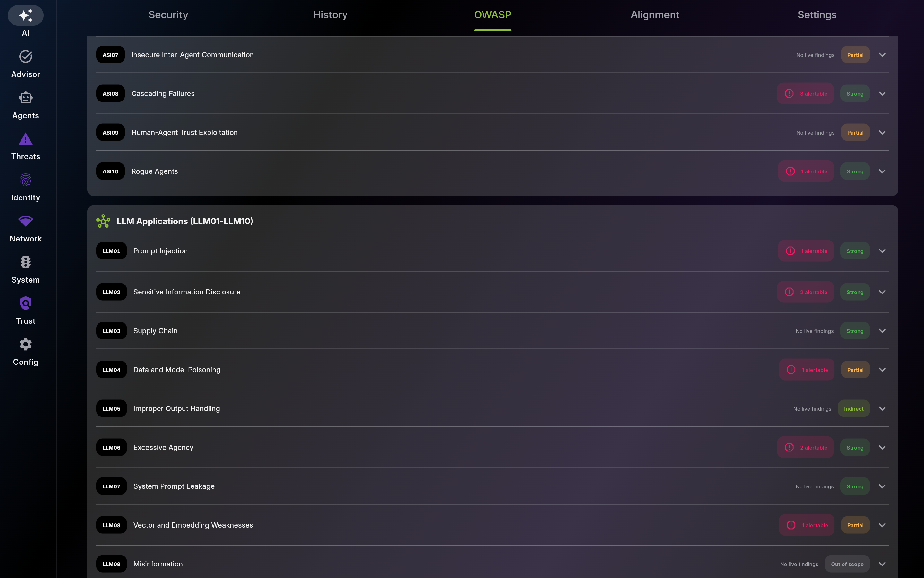
Task: Switch to the History tab
Action: point(330,14)
